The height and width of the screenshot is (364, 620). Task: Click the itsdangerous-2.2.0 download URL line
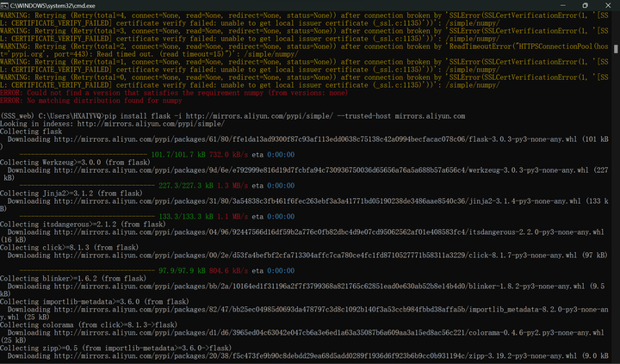pos(306,232)
